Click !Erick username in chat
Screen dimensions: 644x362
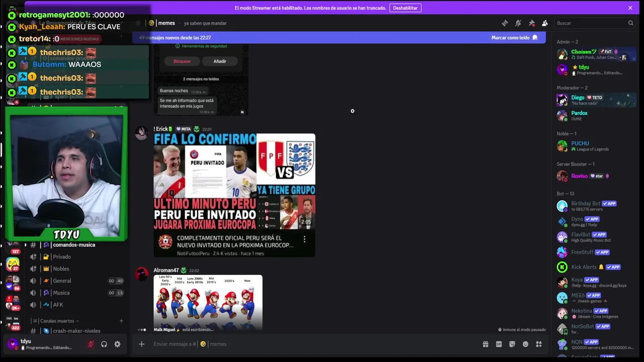click(x=163, y=129)
